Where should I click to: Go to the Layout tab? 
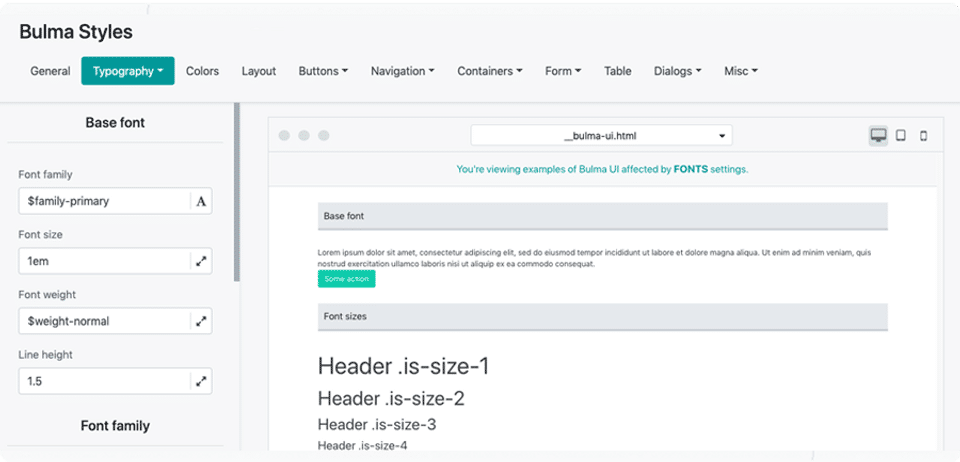258,71
